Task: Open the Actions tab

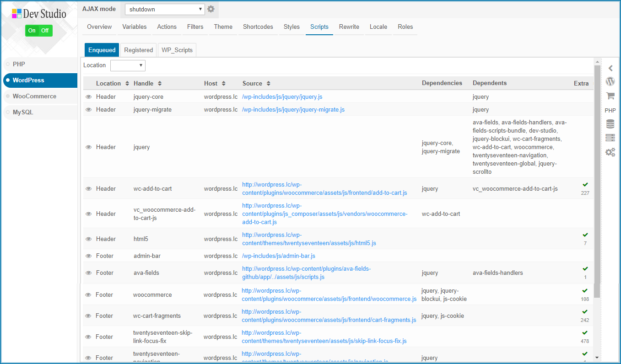Action: point(167,27)
